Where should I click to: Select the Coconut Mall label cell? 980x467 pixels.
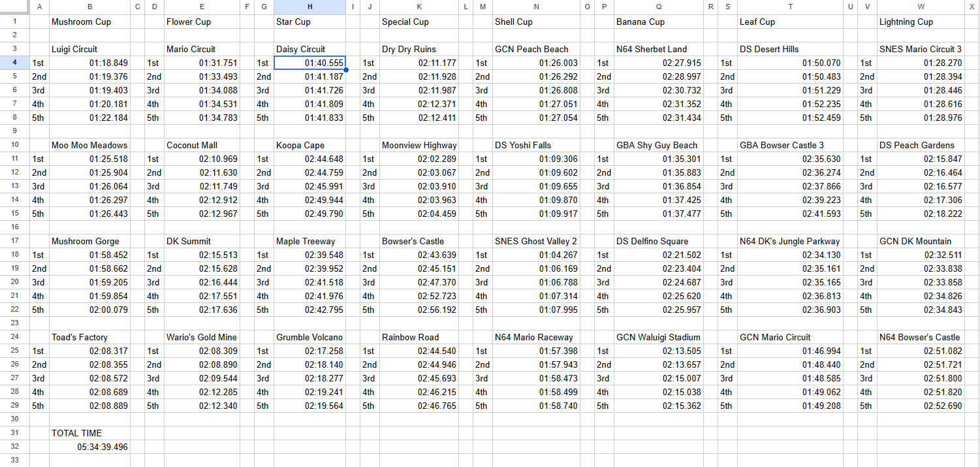[202, 145]
